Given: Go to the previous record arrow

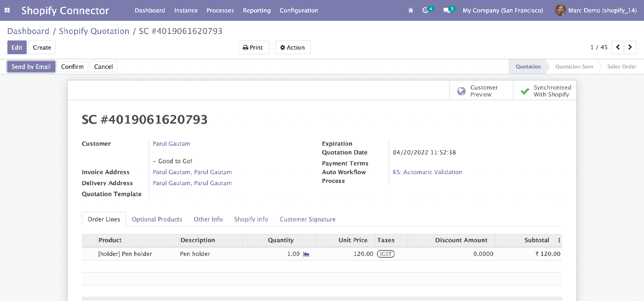Looking at the screenshot, I should pos(618,47).
